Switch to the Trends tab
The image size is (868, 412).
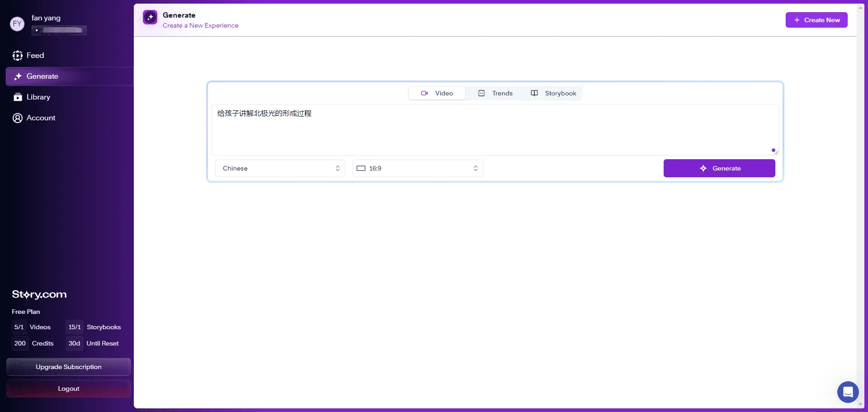coord(495,93)
